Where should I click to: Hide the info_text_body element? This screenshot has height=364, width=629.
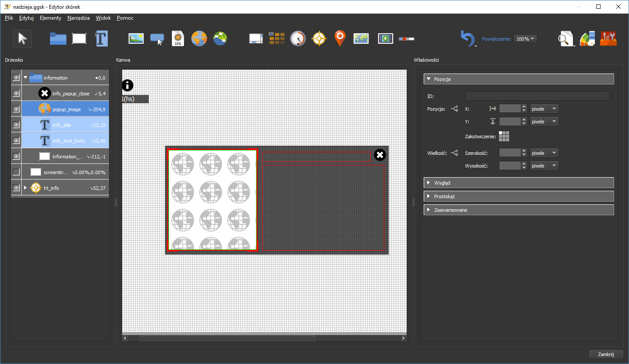point(16,141)
